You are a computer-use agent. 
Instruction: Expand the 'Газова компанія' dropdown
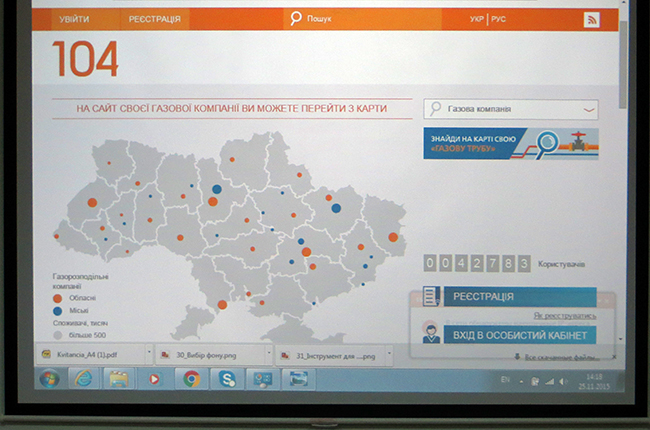click(x=589, y=110)
